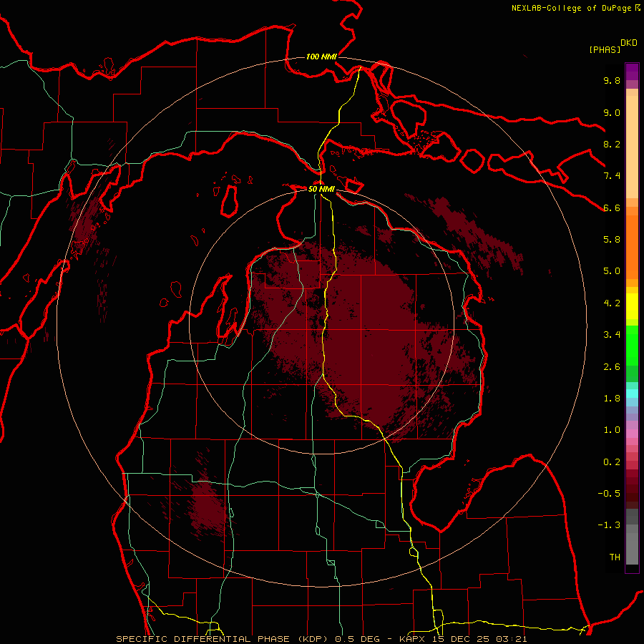Click the 2.6 value on color scale

pyautogui.click(x=612, y=367)
